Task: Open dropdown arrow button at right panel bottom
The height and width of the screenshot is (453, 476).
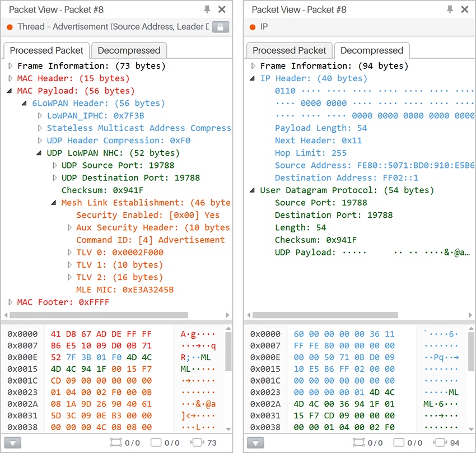Action: [255, 443]
